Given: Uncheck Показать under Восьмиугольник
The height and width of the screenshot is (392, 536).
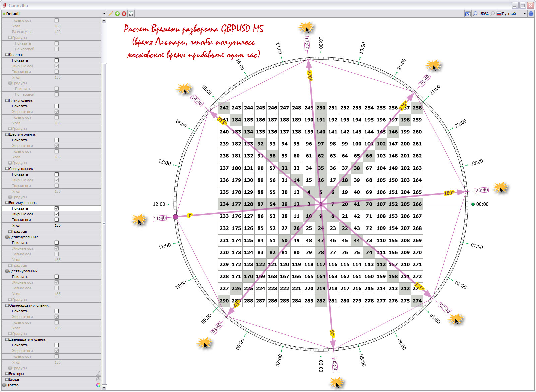Looking at the screenshot, I should (57, 208).
